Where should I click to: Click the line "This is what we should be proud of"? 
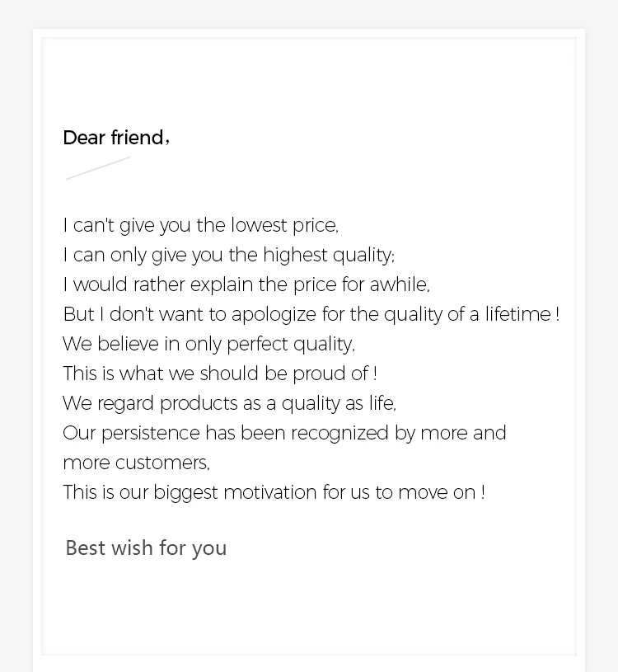219,374
